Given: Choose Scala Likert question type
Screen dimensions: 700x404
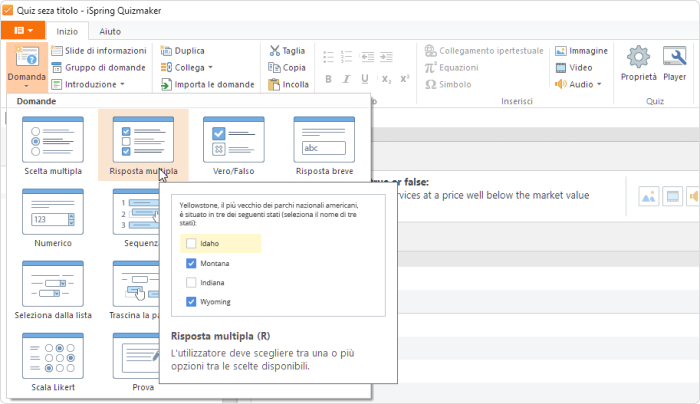Looking at the screenshot, I should click(x=53, y=362).
